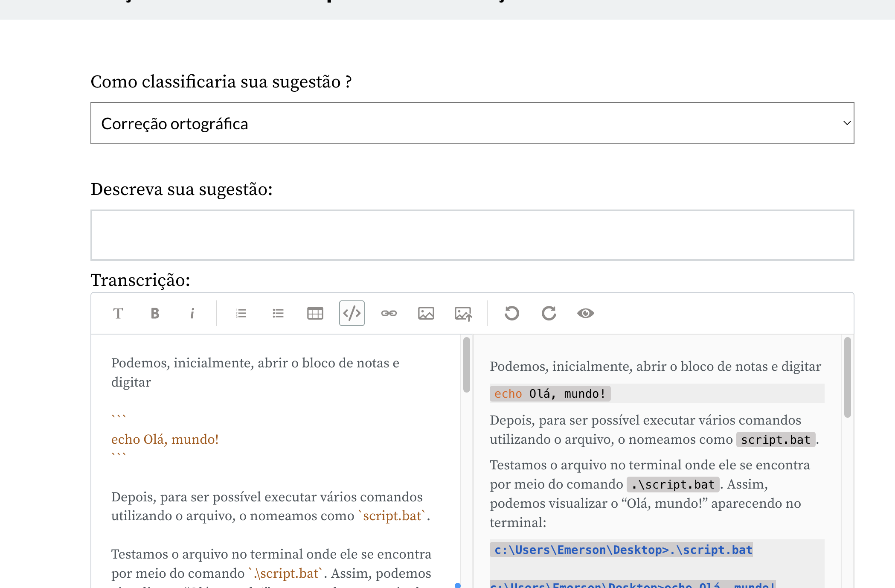895x588 pixels.
Task: Insert an image into the editor
Action: (426, 313)
